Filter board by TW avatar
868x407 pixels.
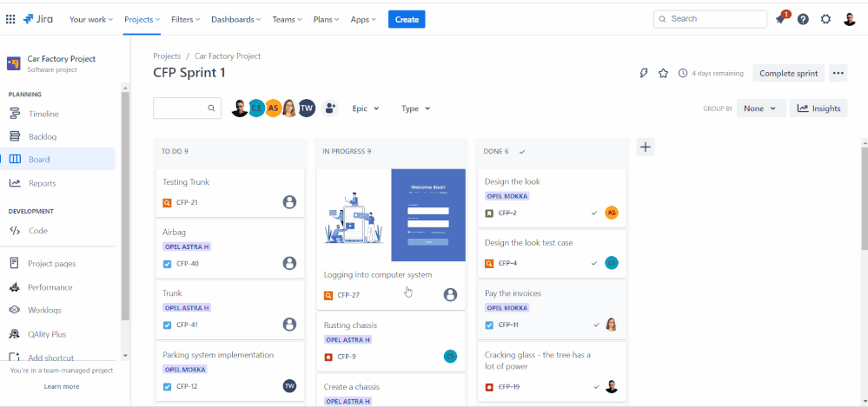coord(307,108)
